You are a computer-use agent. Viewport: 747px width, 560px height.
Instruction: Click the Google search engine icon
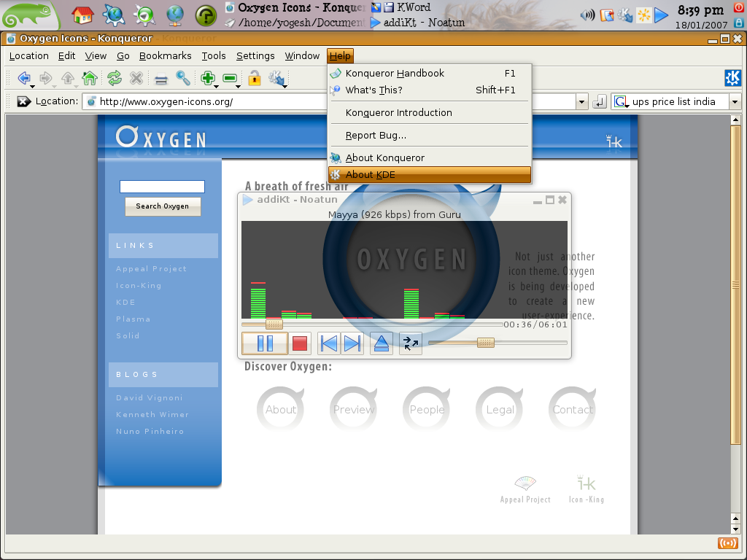coord(620,101)
